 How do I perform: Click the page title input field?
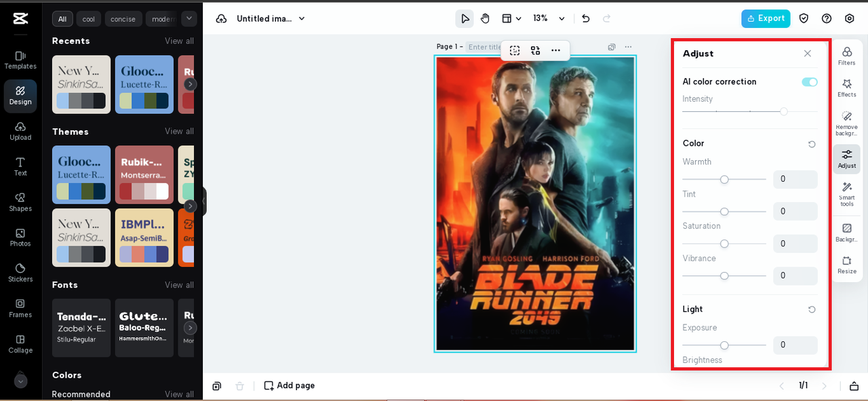tap(484, 47)
